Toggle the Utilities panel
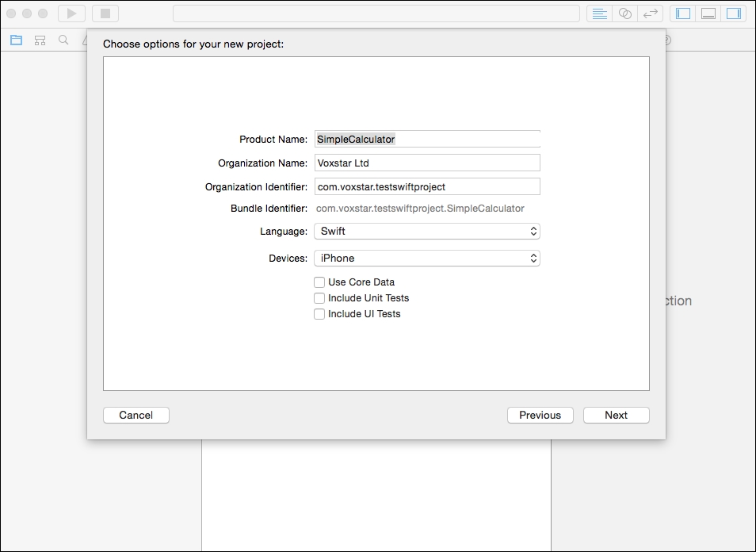Image resolution: width=756 pixels, height=552 pixels. (x=734, y=13)
